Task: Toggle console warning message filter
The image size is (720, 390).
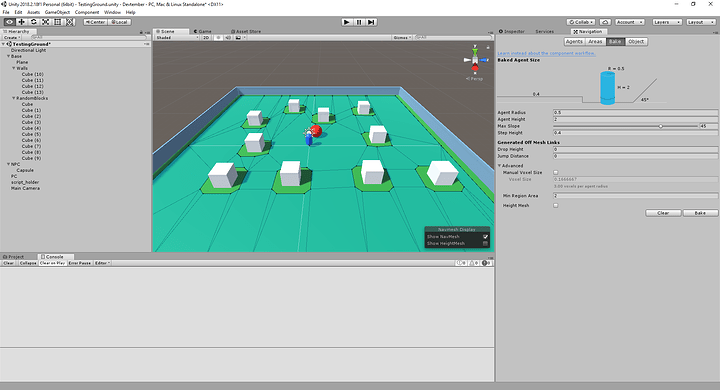Action: coord(474,263)
